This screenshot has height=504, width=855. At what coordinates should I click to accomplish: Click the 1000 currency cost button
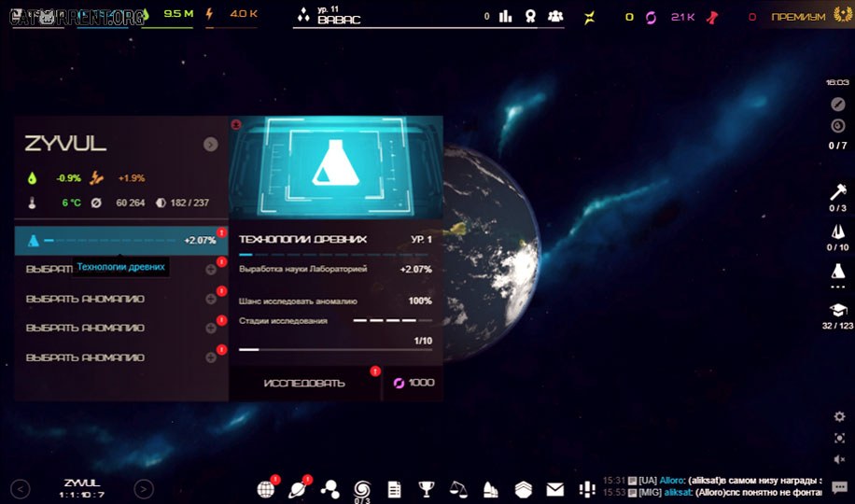click(x=413, y=384)
